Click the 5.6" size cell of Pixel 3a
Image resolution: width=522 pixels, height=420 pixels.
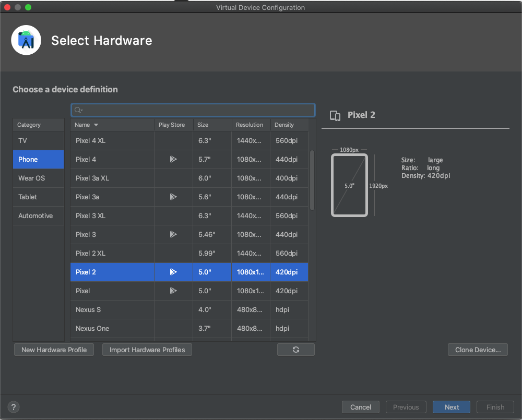(x=212, y=197)
